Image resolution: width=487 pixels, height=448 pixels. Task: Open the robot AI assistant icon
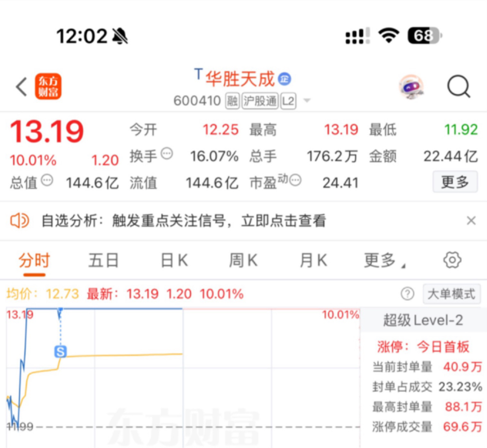(x=411, y=87)
